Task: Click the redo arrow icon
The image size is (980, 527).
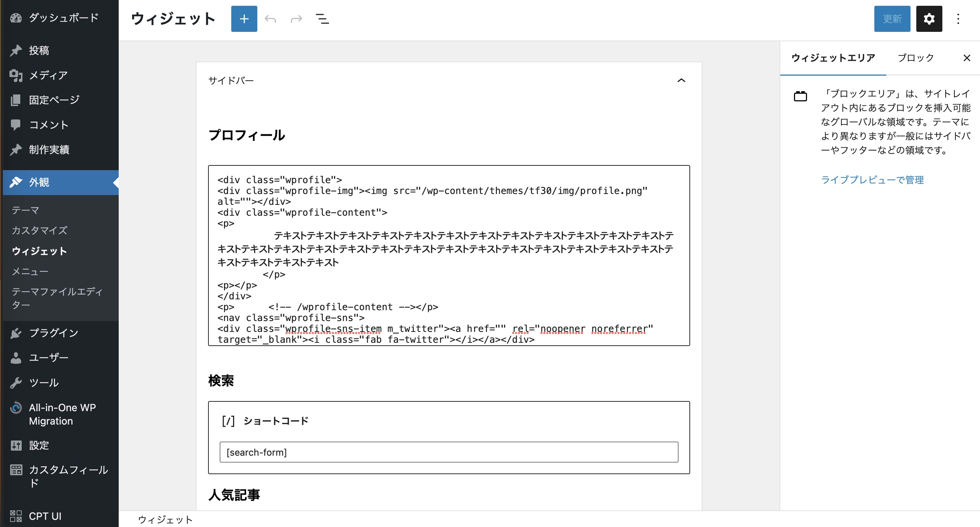Action: point(296,19)
